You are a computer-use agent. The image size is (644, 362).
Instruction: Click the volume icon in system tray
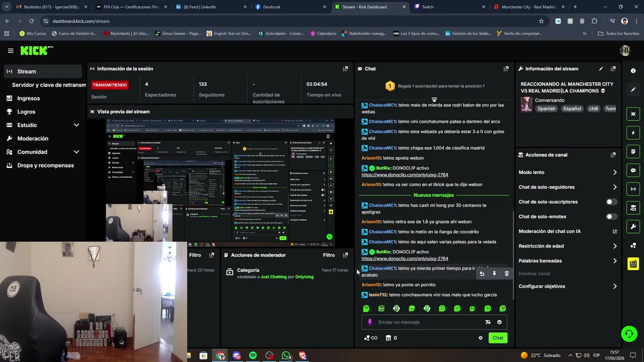coord(587,355)
